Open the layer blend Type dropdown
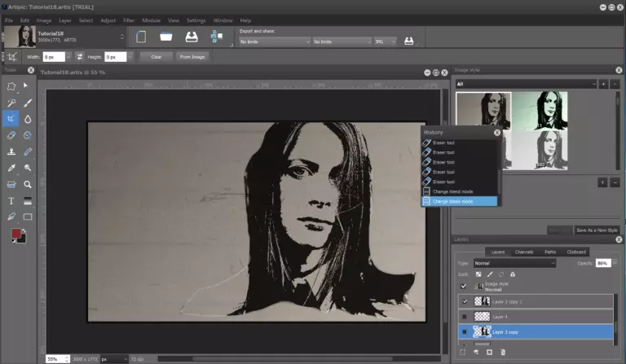 [514, 263]
